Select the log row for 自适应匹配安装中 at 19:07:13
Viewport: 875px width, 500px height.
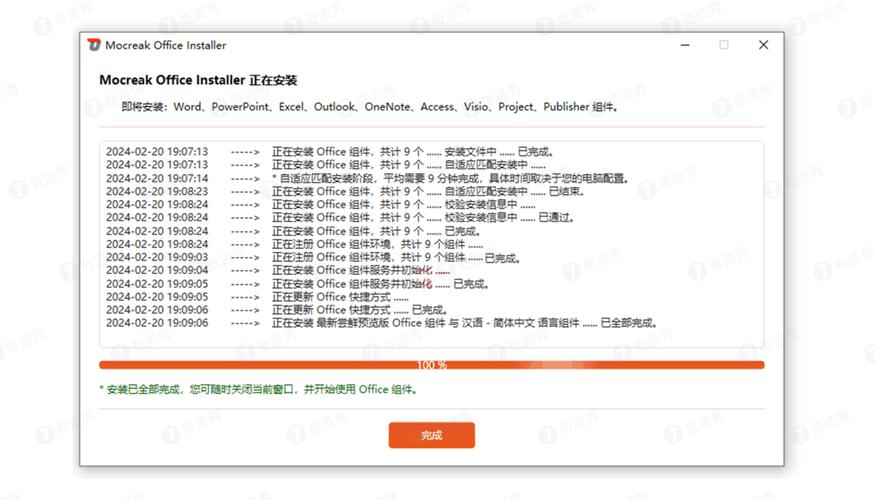click(x=326, y=165)
